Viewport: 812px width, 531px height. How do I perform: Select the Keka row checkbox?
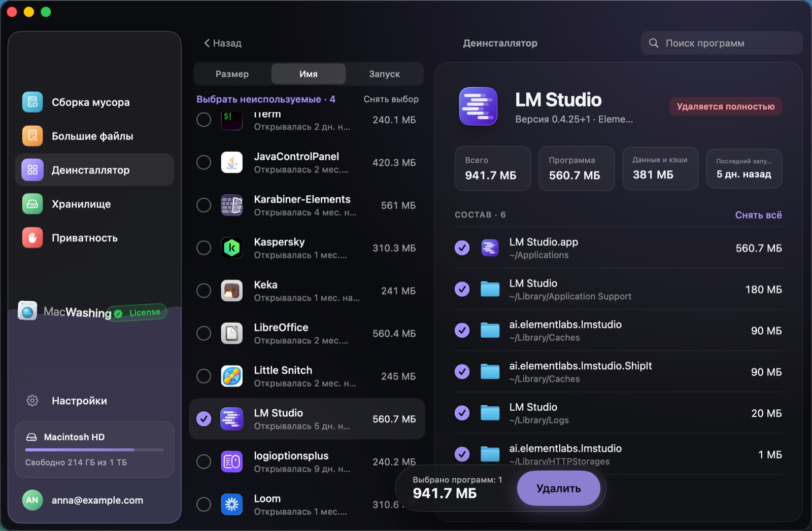coord(204,291)
